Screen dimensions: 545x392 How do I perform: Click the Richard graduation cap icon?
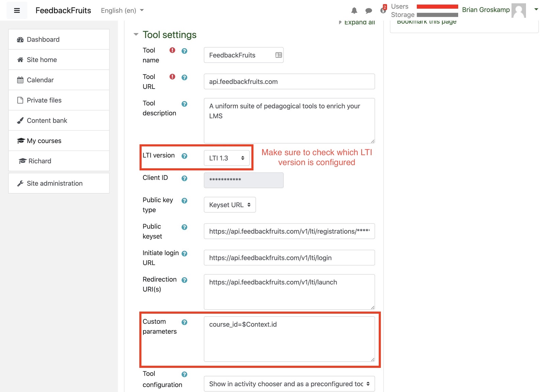pyautogui.click(x=22, y=161)
